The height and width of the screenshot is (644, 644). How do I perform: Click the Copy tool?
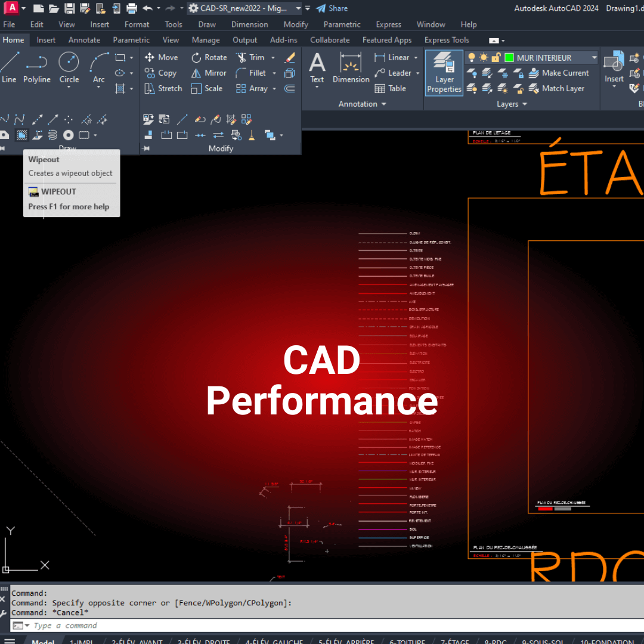[x=160, y=73]
